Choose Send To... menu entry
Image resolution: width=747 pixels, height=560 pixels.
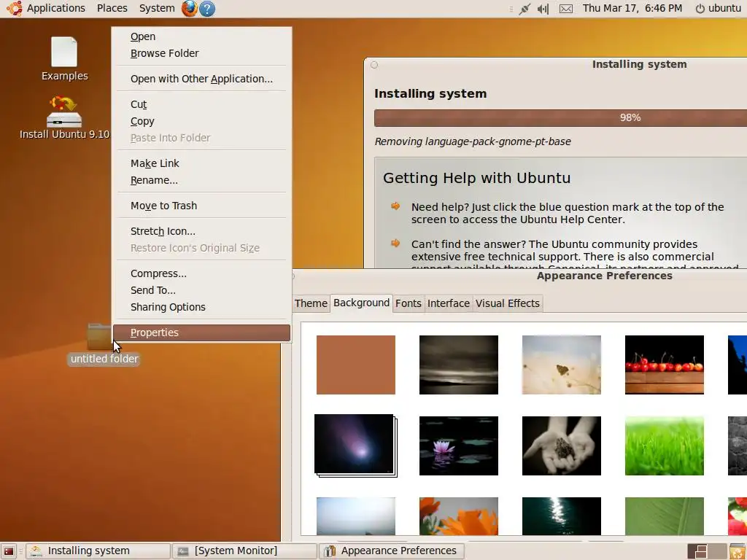[201, 290]
